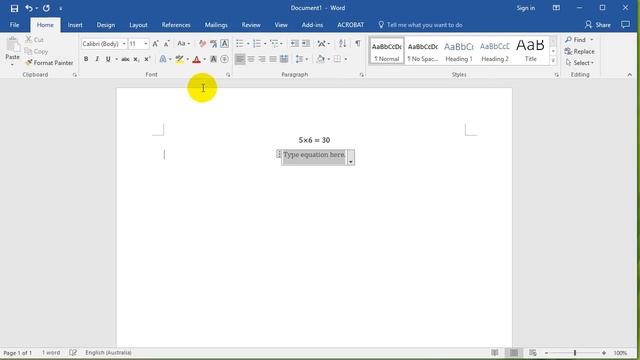Open line and paragraph spacing options

[300, 59]
